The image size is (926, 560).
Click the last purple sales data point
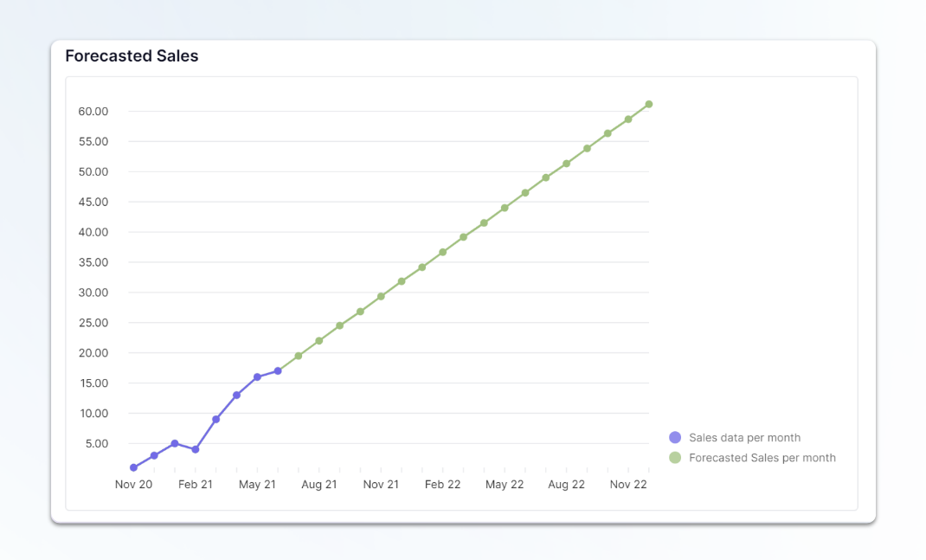tap(278, 371)
